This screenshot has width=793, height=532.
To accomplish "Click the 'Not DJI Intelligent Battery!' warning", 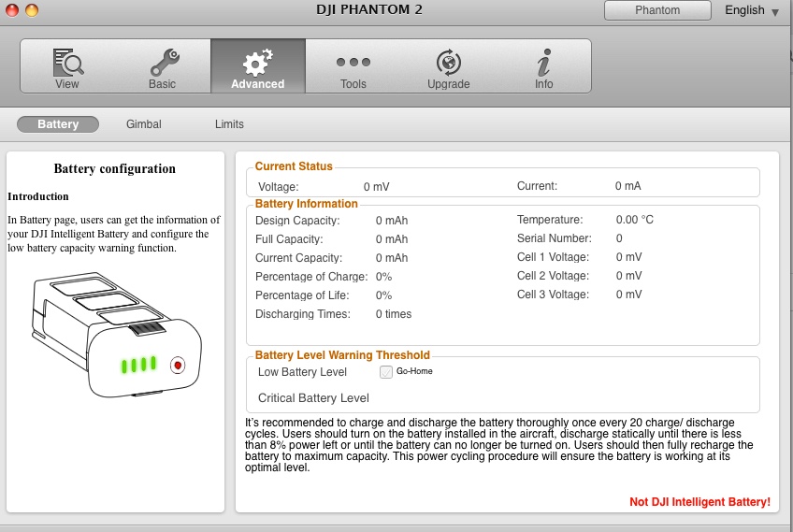I will 699,502.
